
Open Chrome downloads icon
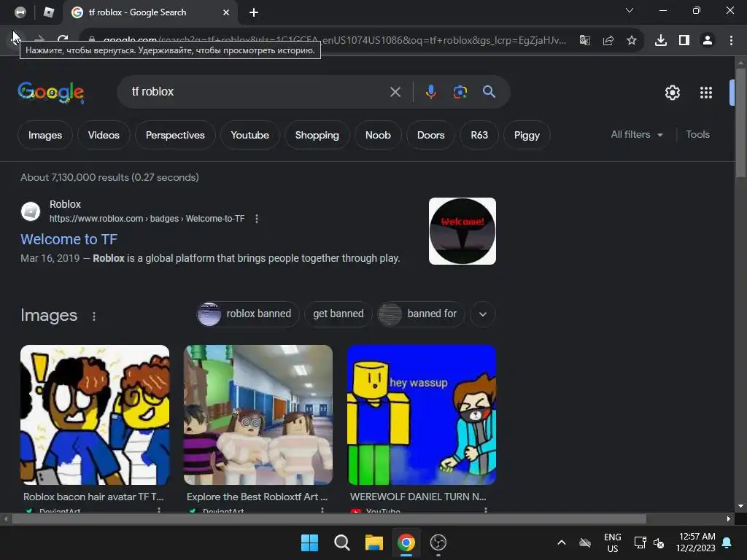pos(661,41)
